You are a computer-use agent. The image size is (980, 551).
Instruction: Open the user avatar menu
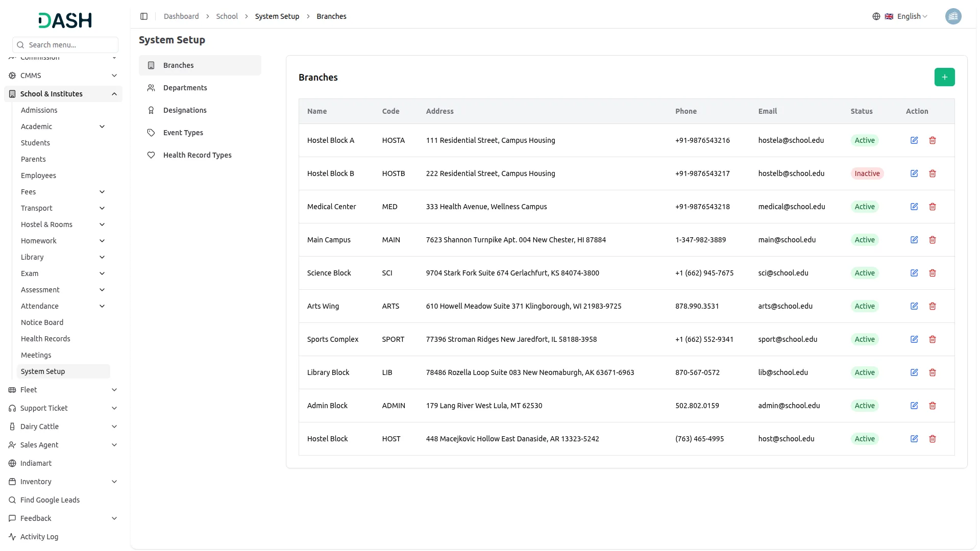click(x=953, y=16)
